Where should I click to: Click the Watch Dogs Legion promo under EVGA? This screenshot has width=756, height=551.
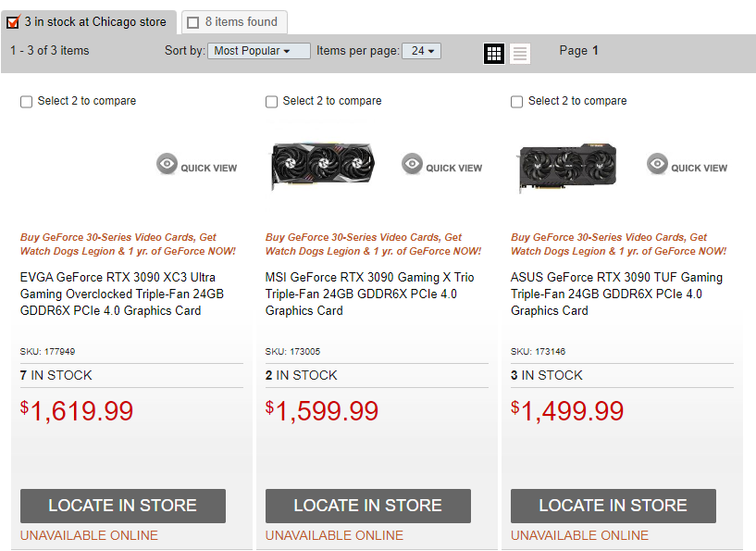click(x=128, y=244)
